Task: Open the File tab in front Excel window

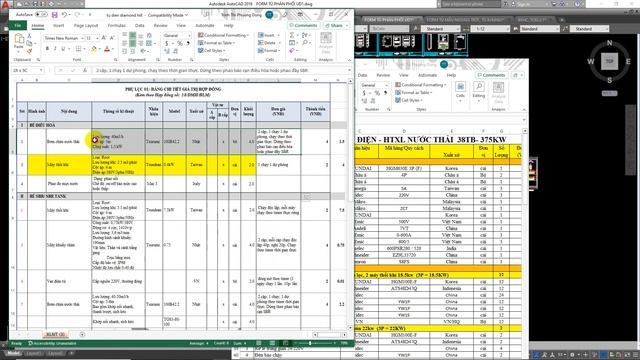Action: tap(18, 25)
